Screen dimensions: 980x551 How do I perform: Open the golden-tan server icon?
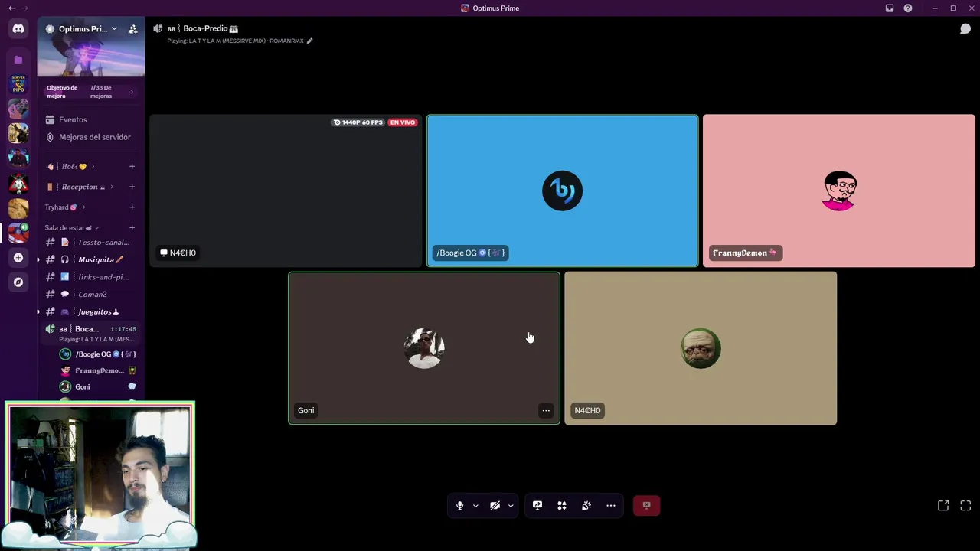coord(18,208)
